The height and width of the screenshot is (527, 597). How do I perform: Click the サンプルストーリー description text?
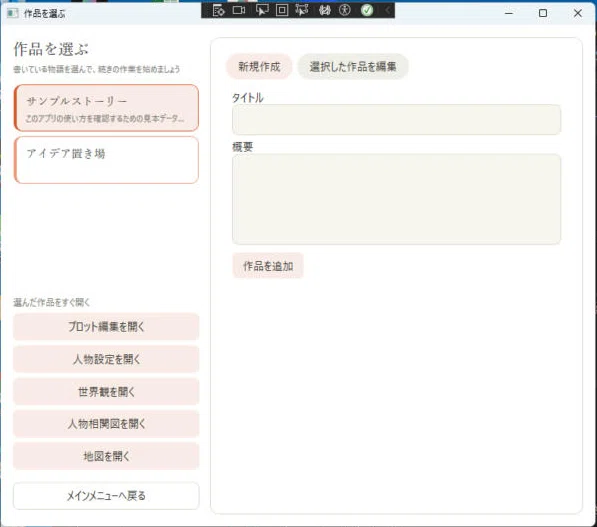point(105,118)
